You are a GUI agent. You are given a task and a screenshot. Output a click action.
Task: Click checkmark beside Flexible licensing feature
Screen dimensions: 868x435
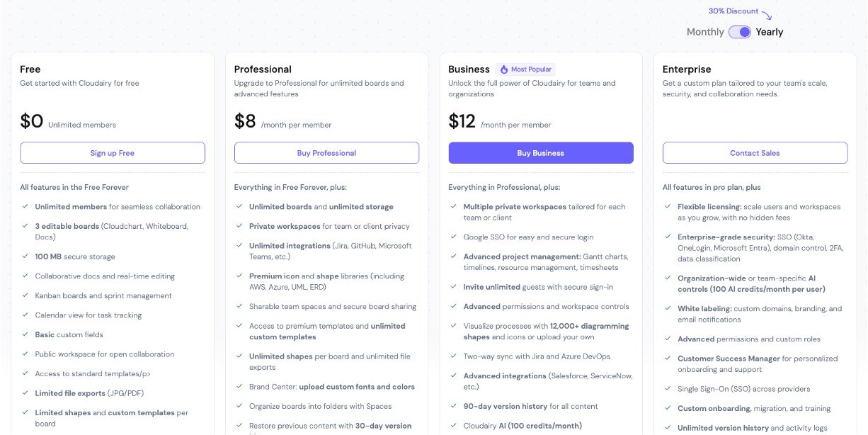pyautogui.click(x=668, y=207)
